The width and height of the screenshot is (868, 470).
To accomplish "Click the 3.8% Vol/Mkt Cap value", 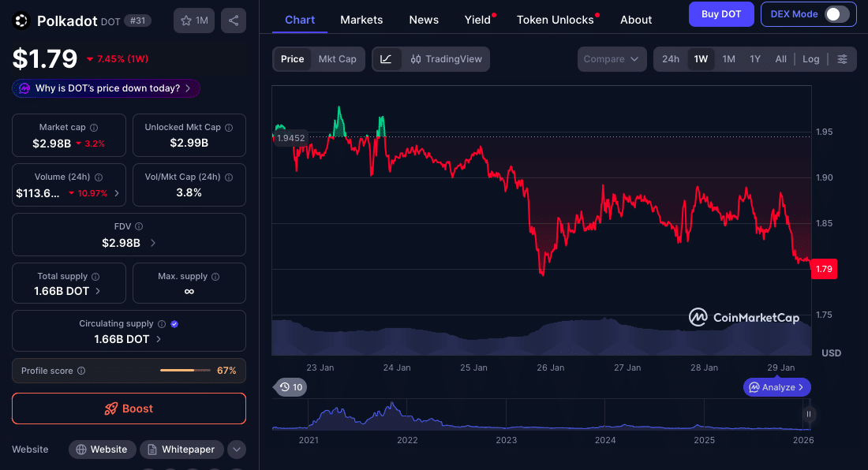I will 189,193.
